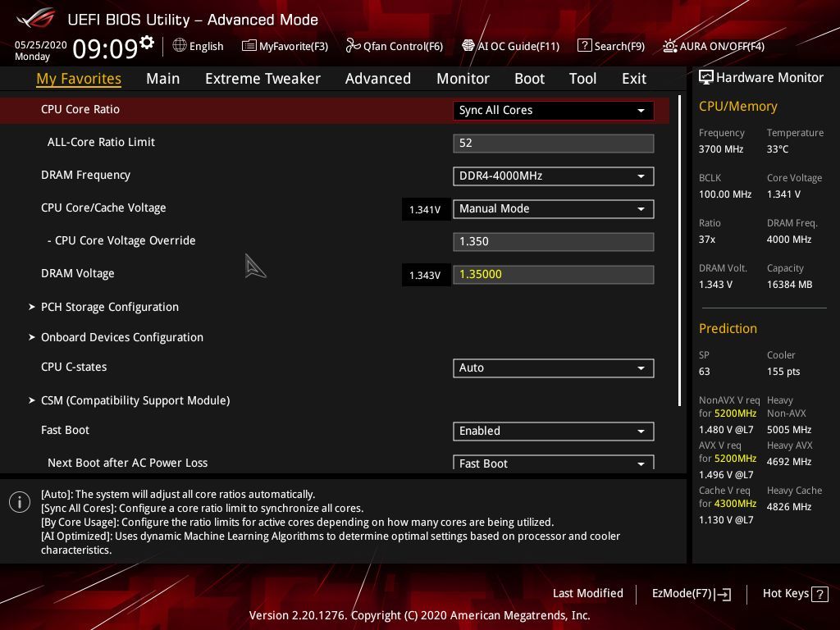Click the settings list scrollbar
Viewport: 840px width, 630px height.
680,251
